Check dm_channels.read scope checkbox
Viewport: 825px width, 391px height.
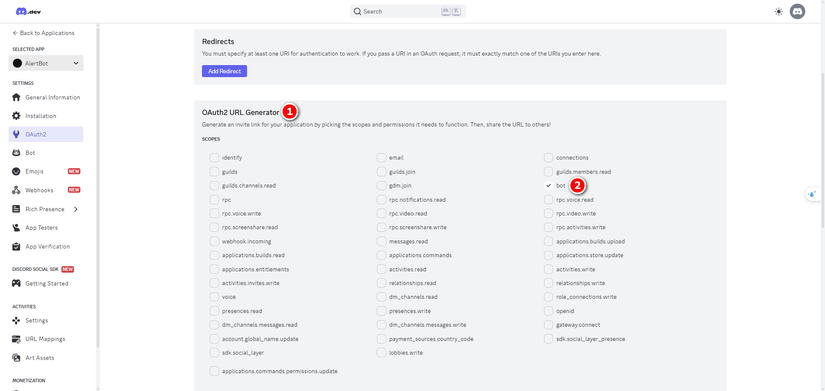pos(381,297)
